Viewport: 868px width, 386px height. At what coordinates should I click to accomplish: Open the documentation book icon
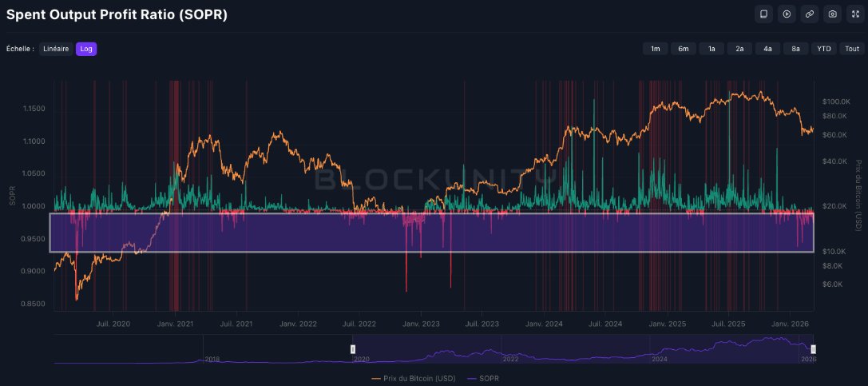coord(763,14)
